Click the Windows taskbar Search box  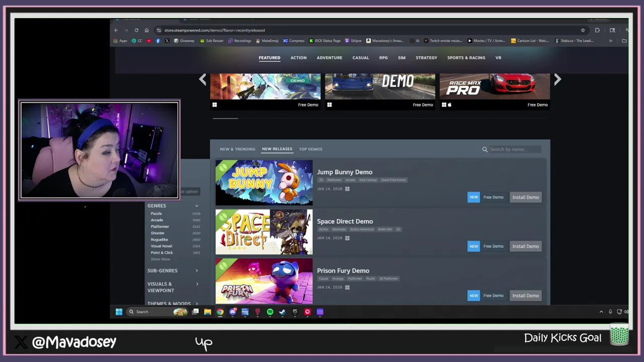[x=157, y=312]
